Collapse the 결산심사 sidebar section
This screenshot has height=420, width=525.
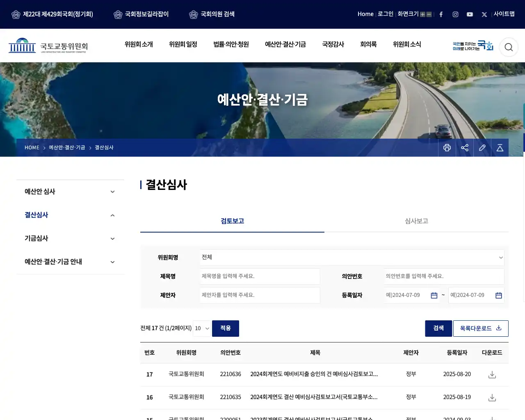point(70,215)
